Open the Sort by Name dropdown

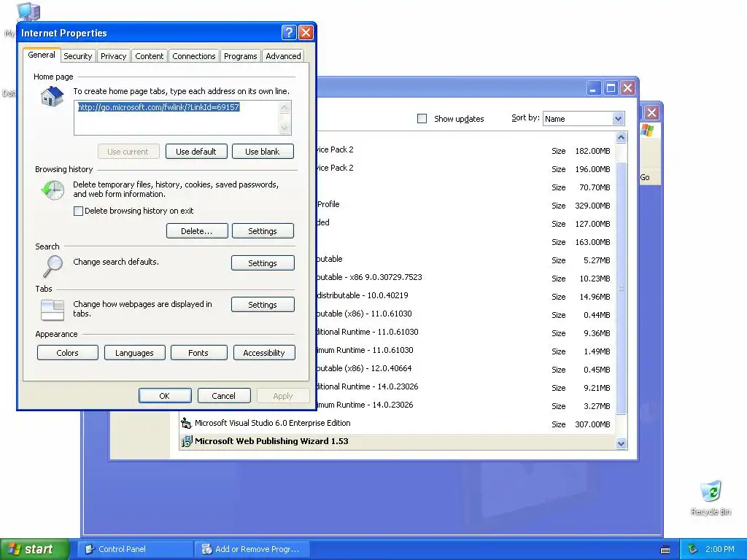[584, 119]
